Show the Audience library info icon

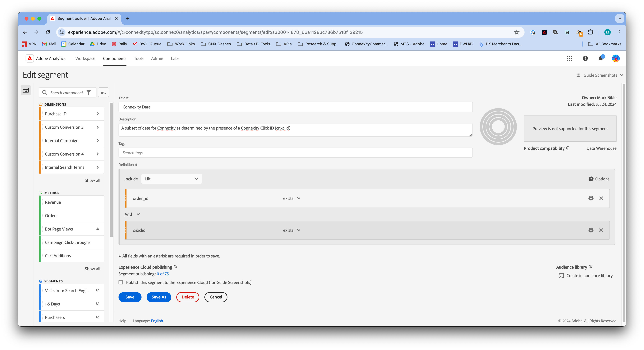tap(590, 267)
